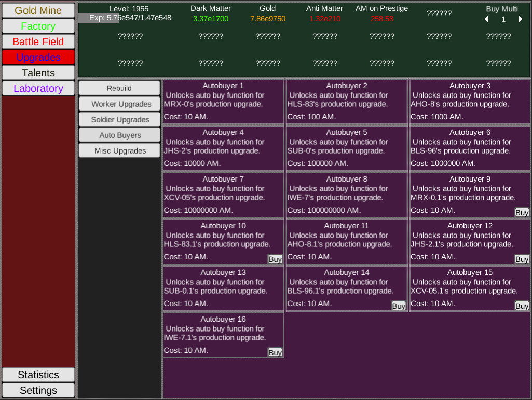Increase Buy Multi with right arrow
Image resolution: width=532 pixels, height=400 pixels.
pyautogui.click(x=521, y=19)
